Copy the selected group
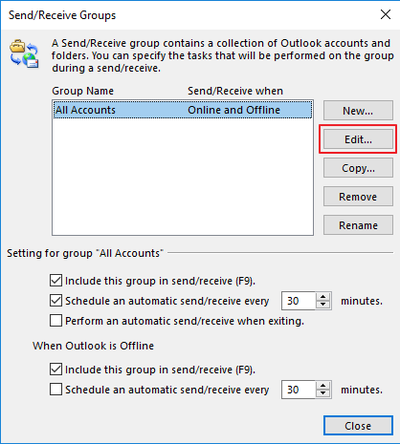Image resolution: width=400 pixels, height=444 pixels. 358,168
